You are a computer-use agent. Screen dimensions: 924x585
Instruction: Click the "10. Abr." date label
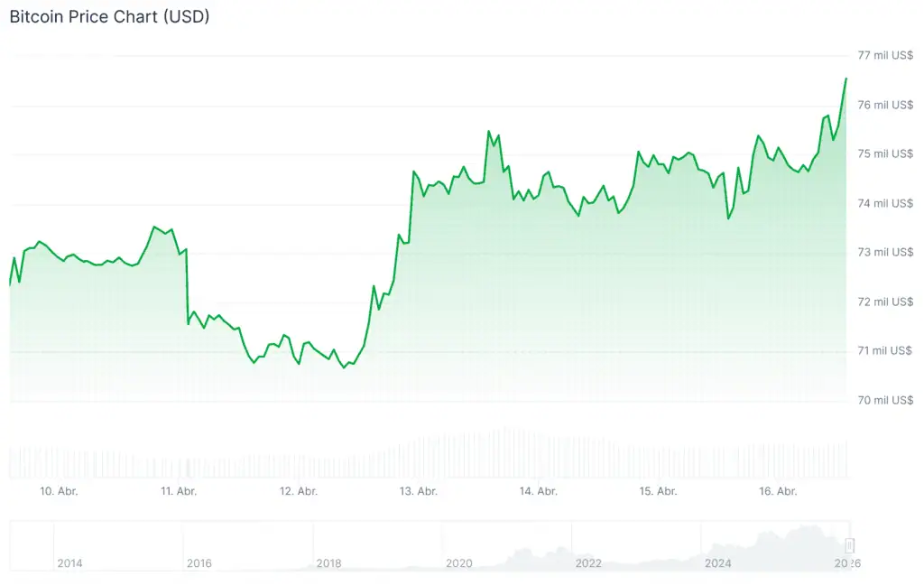coord(59,491)
